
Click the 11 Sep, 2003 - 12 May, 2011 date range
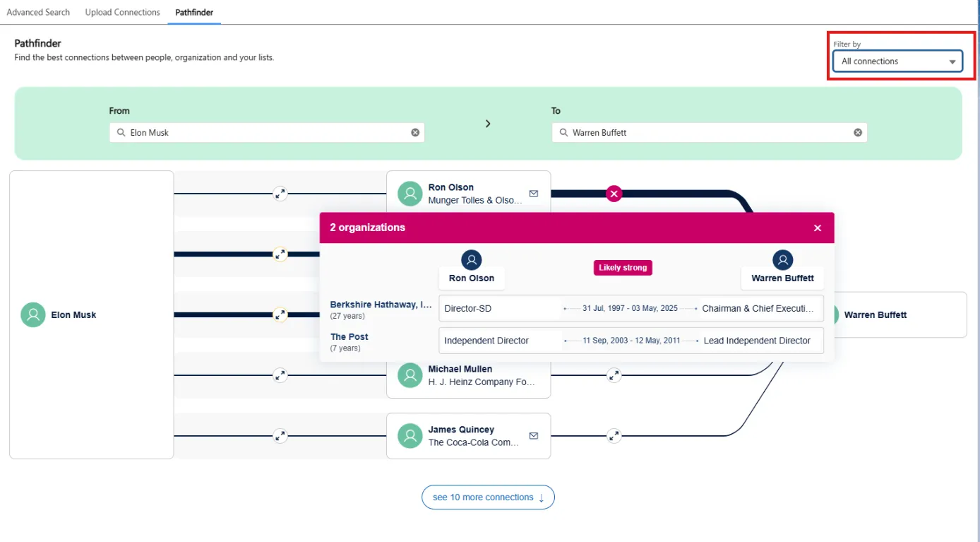(x=631, y=341)
